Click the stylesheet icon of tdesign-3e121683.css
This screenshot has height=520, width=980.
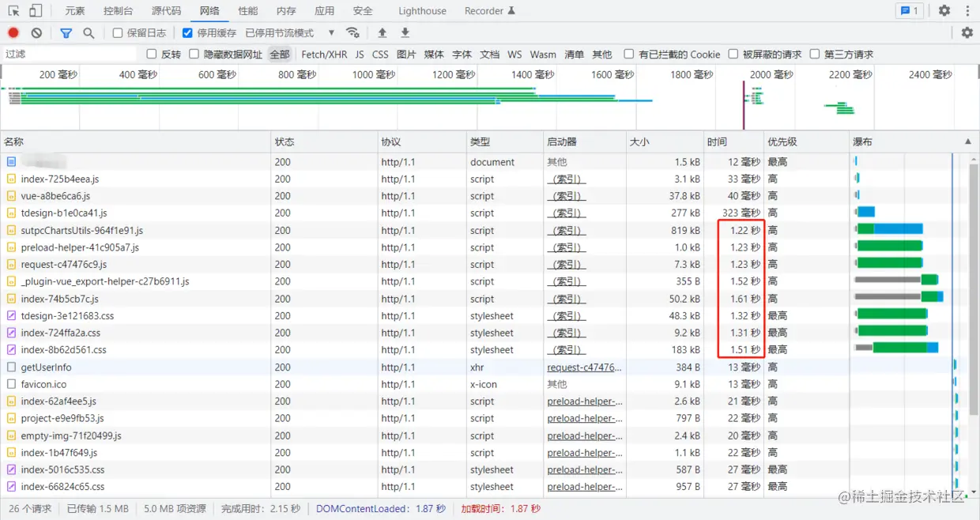(x=11, y=315)
